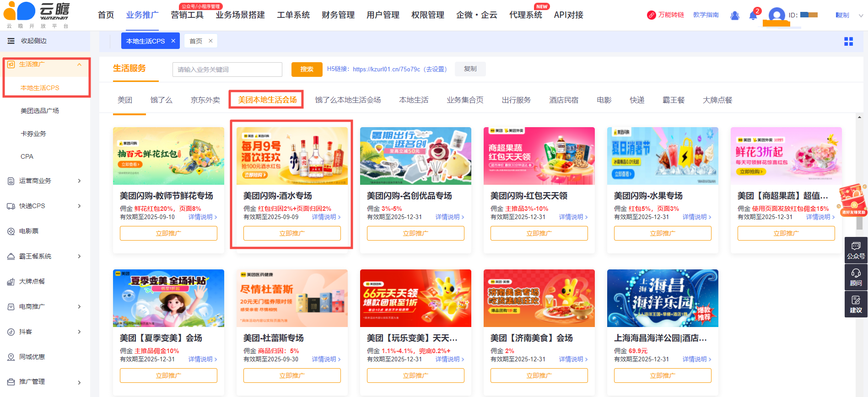Switch to the 京东外卖 tab
The width and height of the screenshot is (868, 397).
(205, 100)
